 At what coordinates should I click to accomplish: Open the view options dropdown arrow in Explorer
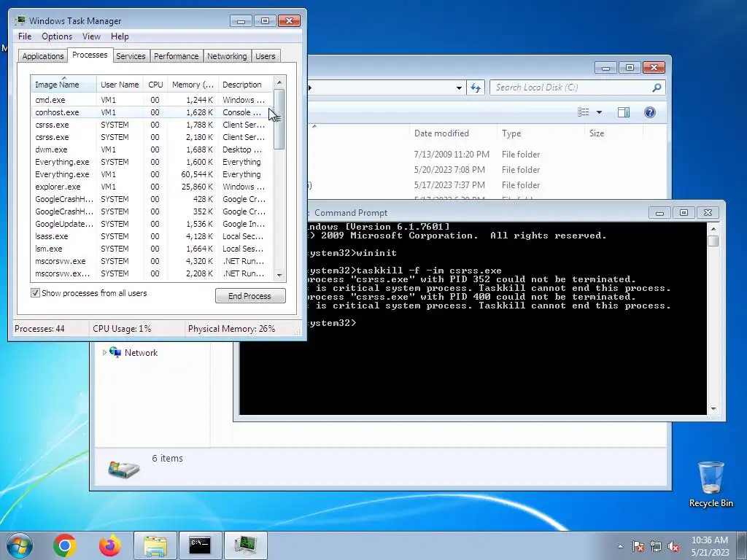click(600, 112)
